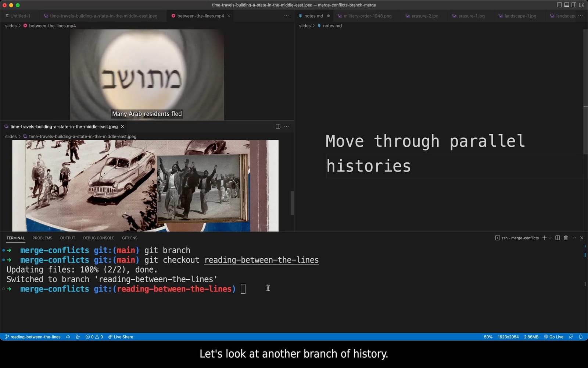Viewport: 588px width, 368px height.
Task: Click the 1623x2054 image dimensions
Action: (x=508, y=337)
